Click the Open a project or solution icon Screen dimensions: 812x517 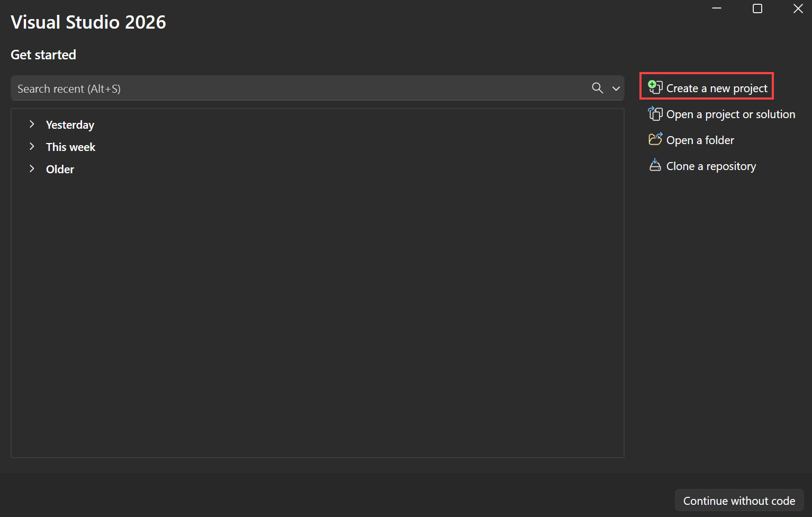tap(655, 113)
